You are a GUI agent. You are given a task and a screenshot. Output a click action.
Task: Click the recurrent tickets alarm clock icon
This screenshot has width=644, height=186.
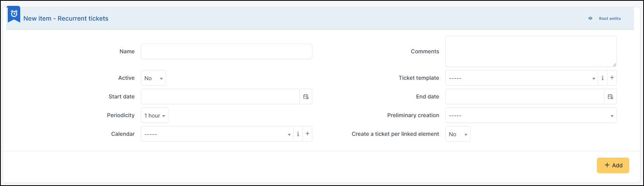click(x=14, y=14)
